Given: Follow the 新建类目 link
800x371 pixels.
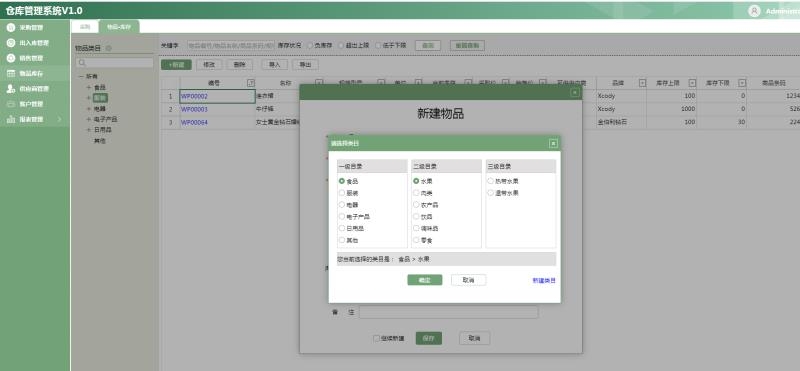Looking at the screenshot, I should click(x=544, y=281).
